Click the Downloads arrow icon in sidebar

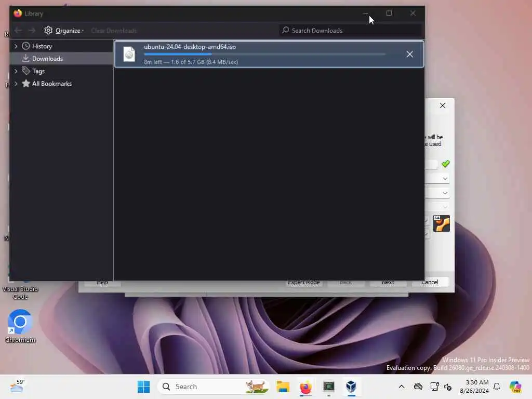(x=26, y=58)
